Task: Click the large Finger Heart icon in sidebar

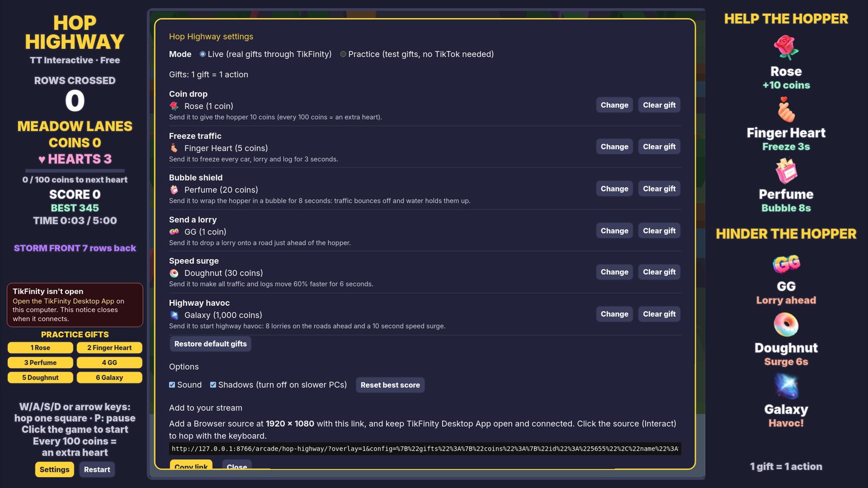Action: click(x=786, y=110)
